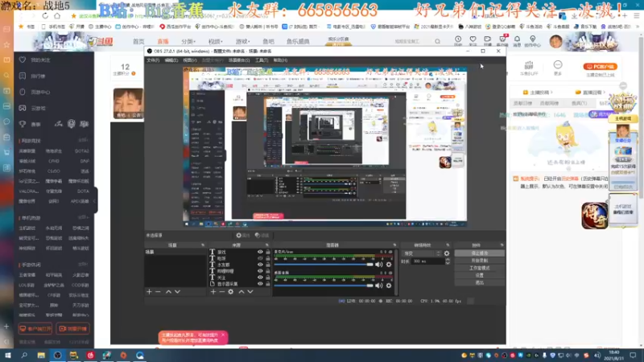This screenshot has width=644, height=362.
Task: Open the 文件(F) menu in OBS
Action: 153,60
